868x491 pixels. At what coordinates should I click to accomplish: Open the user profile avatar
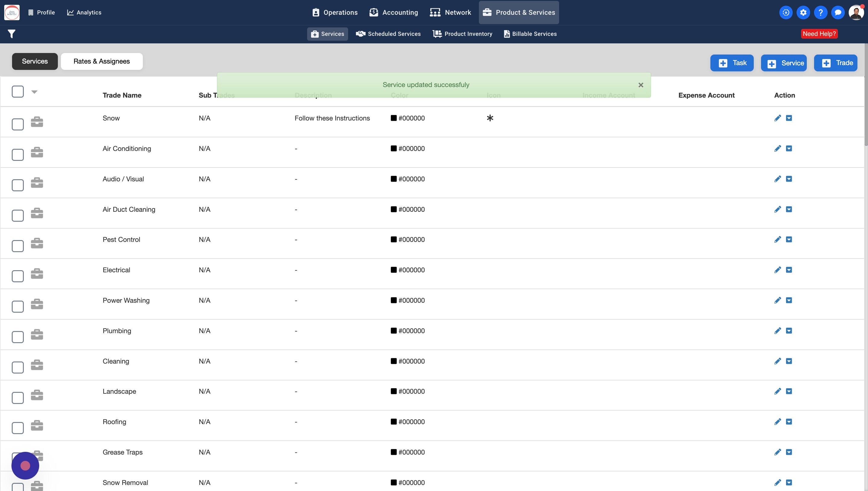point(856,12)
